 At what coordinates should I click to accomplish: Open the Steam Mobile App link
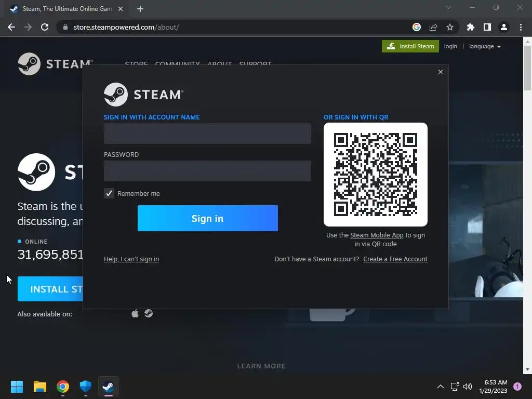pos(377,235)
